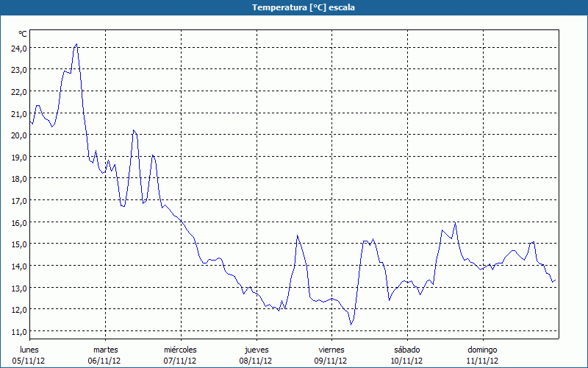Click the 09/11/12 date label

coord(331,361)
